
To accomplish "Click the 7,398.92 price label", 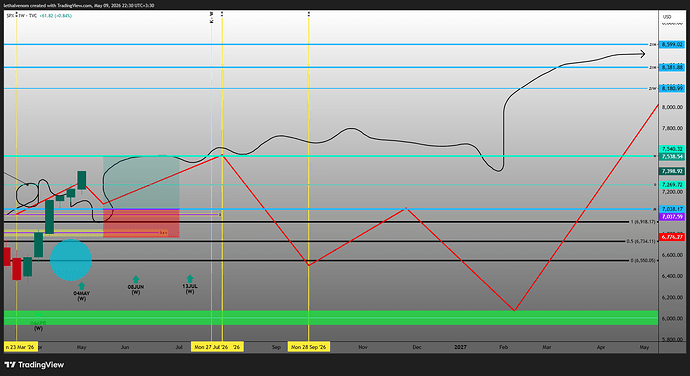I will pyautogui.click(x=672, y=171).
